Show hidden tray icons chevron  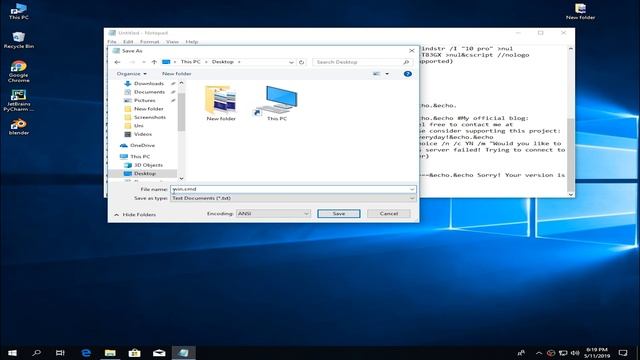[x=539, y=353]
